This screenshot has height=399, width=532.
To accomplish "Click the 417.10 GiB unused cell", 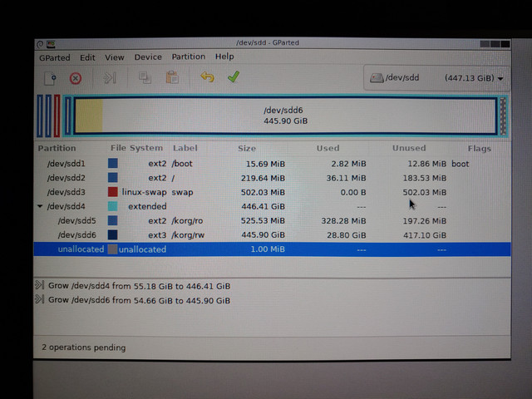I will 425,235.
